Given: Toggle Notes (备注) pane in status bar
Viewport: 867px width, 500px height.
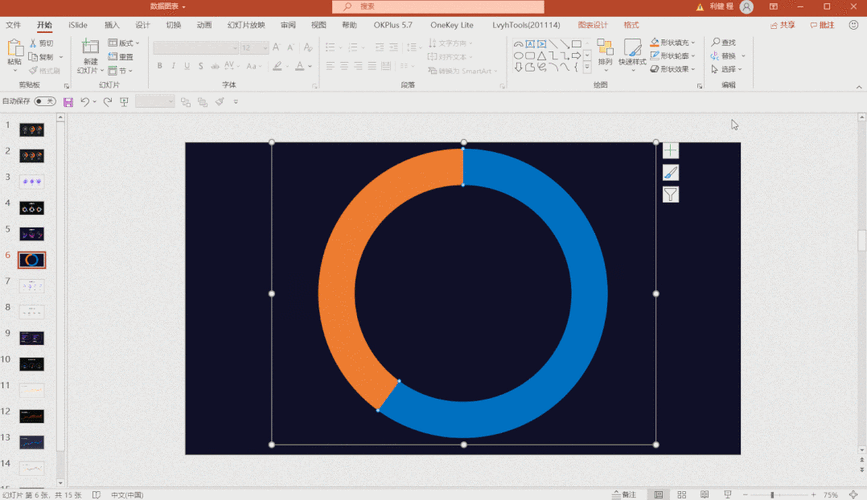Looking at the screenshot, I should click(x=625, y=494).
